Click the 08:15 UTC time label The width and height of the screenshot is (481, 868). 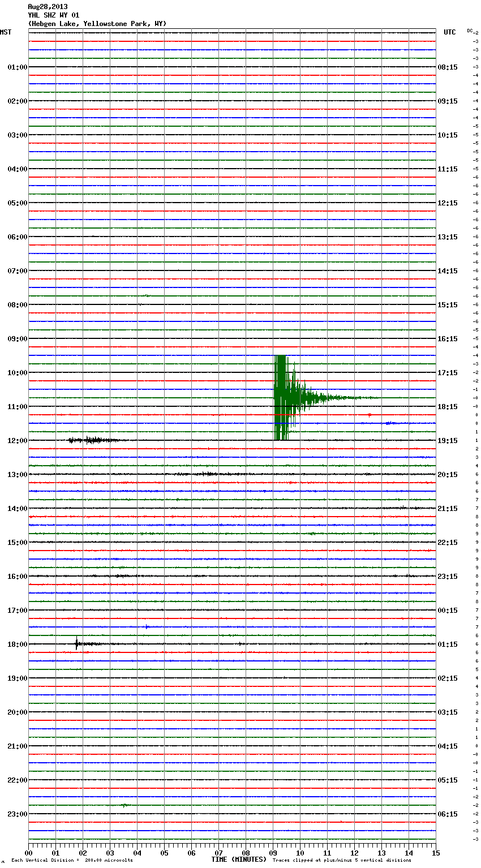[x=448, y=67]
